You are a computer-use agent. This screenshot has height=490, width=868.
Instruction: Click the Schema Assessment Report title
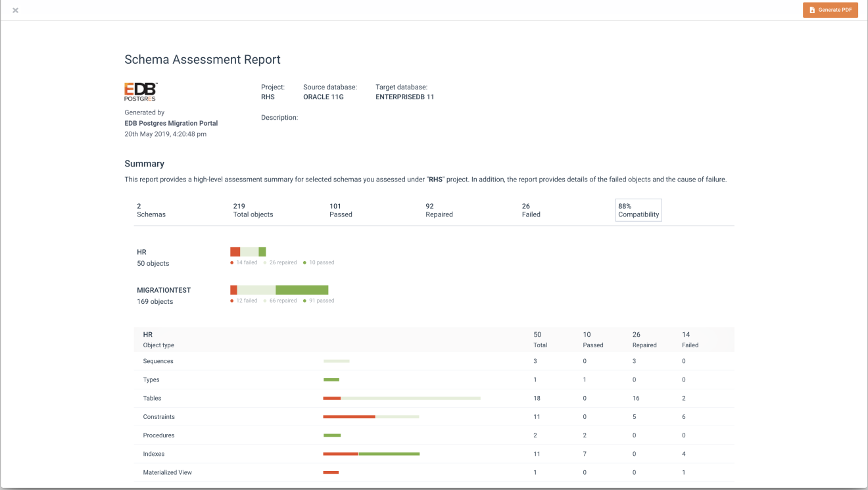(x=203, y=59)
